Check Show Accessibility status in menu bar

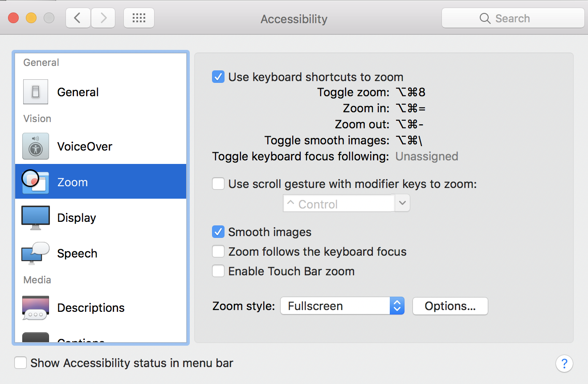point(20,363)
